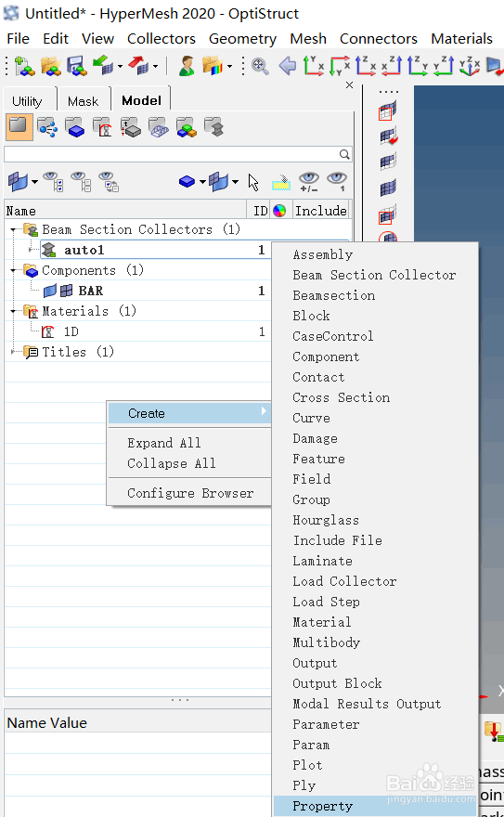Click the topmost mesh display icon in vertical toolbar
The width and height of the screenshot is (504, 817).
[388, 111]
